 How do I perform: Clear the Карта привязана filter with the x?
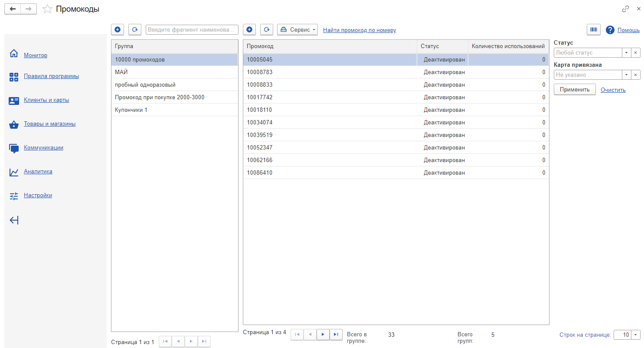635,75
